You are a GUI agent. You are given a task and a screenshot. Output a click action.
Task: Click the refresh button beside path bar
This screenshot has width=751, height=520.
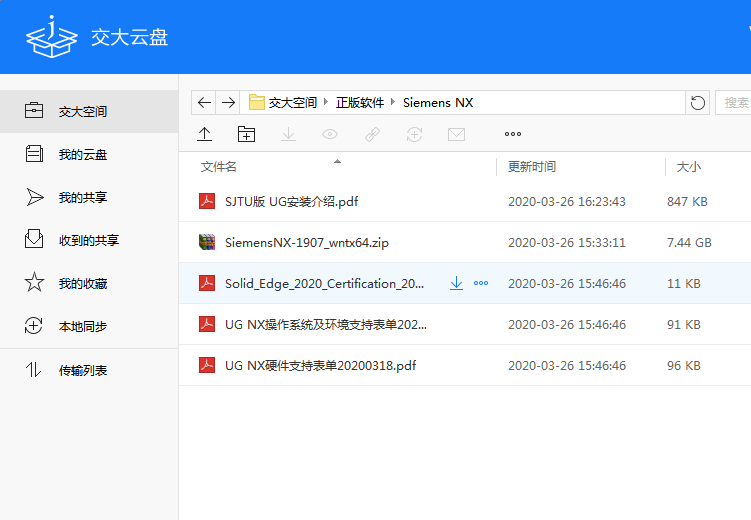[x=698, y=103]
